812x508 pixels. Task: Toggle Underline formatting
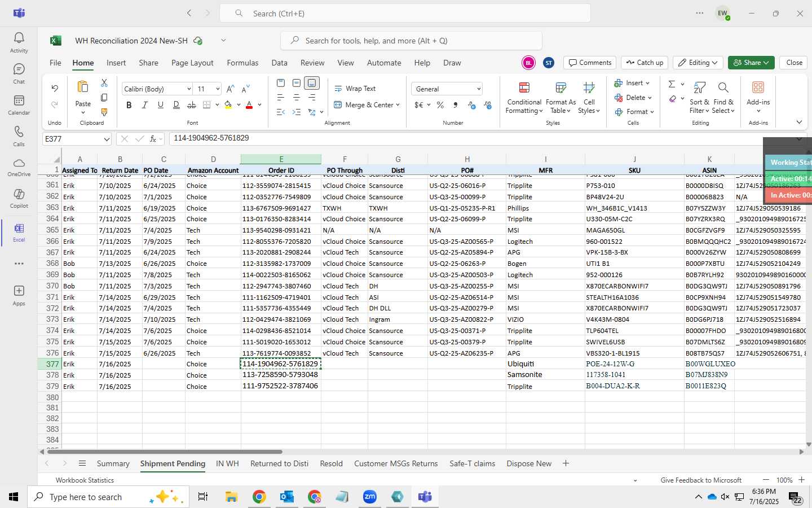coord(160,105)
